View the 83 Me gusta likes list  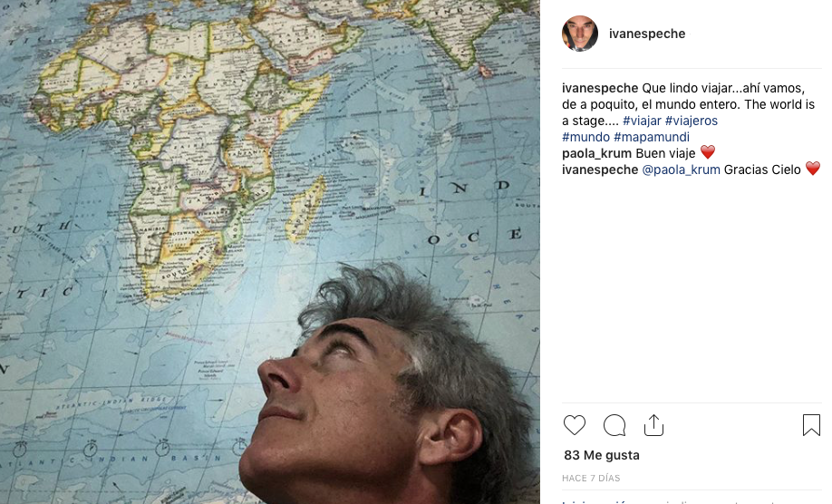point(602,455)
